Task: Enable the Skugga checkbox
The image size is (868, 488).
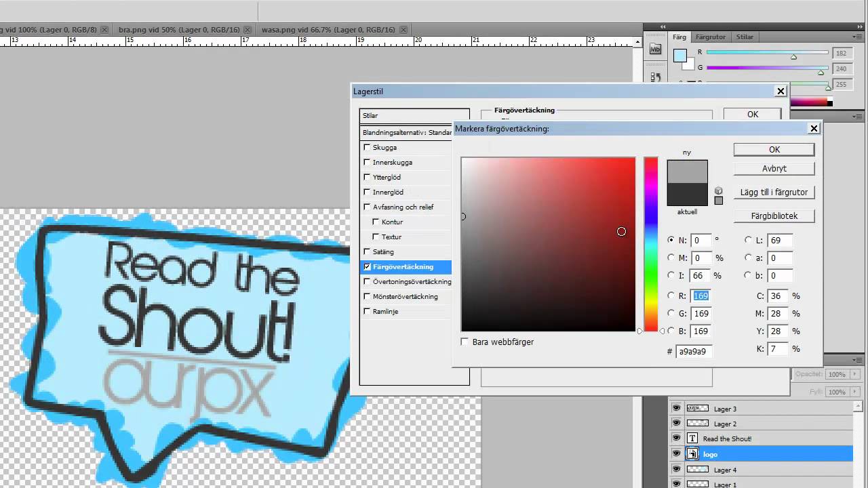Action: pyautogui.click(x=367, y=147)
